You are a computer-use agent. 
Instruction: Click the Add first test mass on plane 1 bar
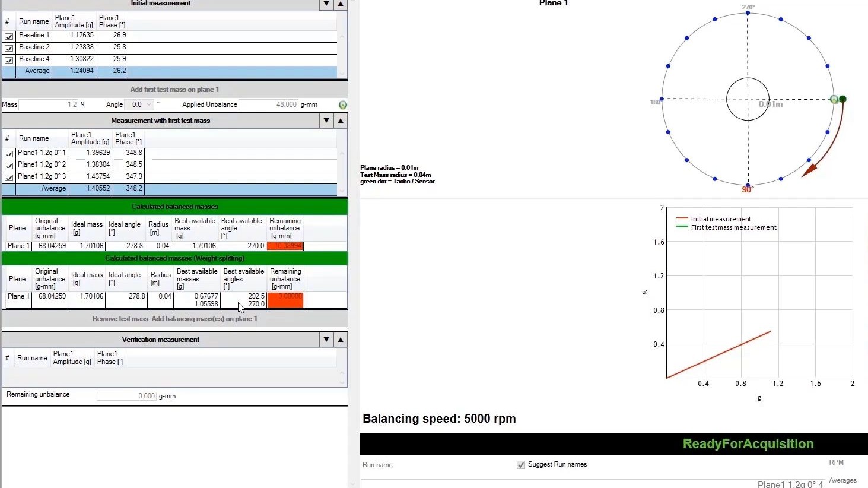pos(174,90)
